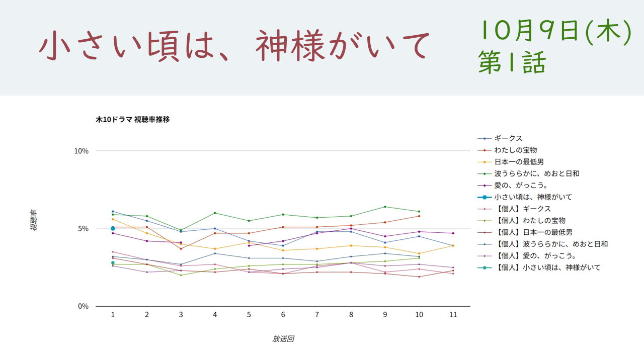The image size is (644, 362).
Task: Select the 【個人】日本一の最低男 legend entry
Action: tap(533, 232)
